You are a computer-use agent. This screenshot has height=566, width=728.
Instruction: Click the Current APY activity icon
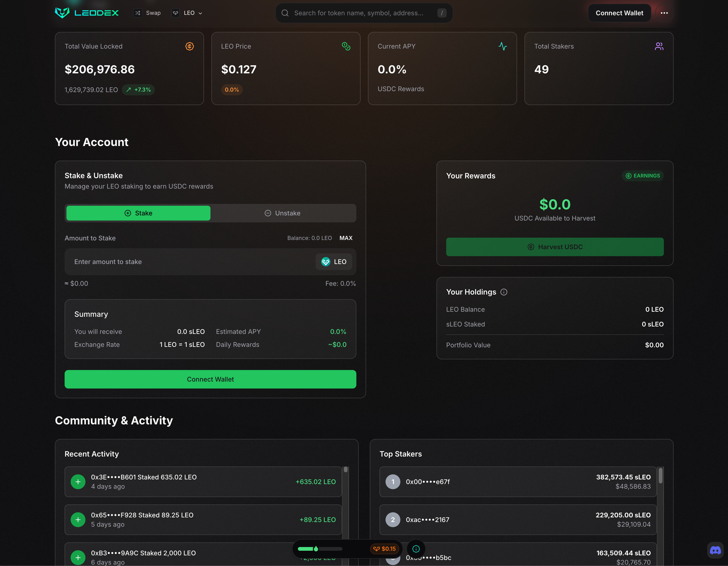point(502,46)
